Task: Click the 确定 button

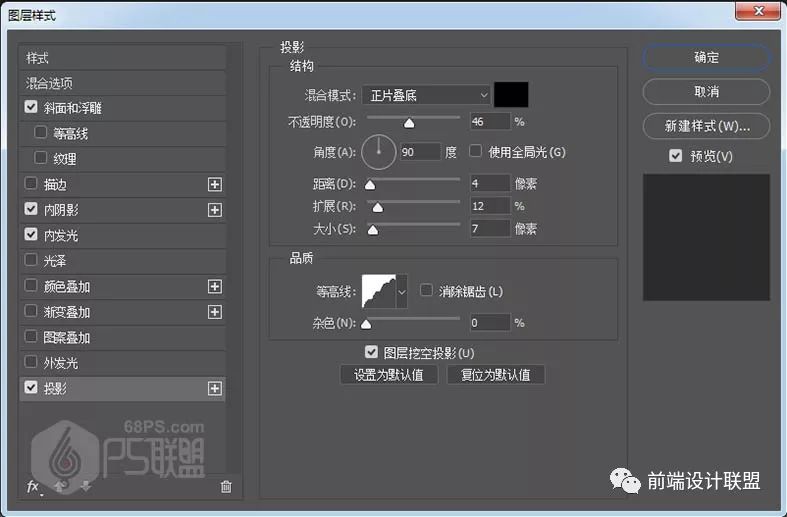Action: [x=706, y=58]
